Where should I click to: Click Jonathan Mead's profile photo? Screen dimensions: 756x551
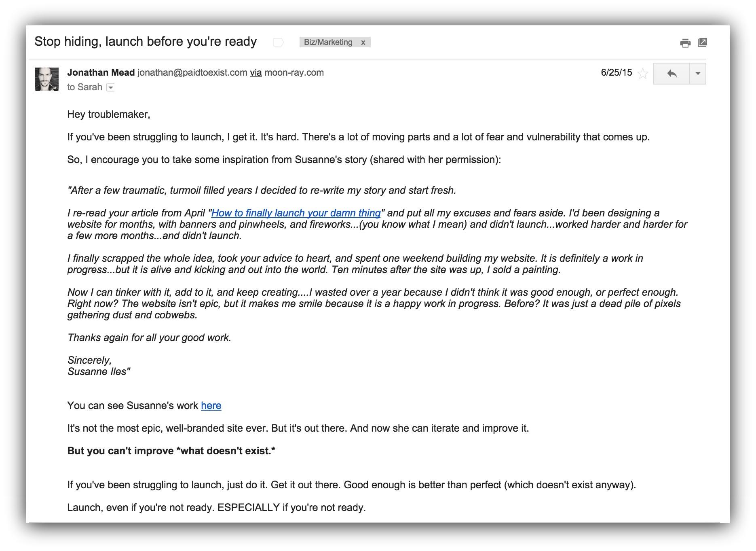click(x=47, y=79)
